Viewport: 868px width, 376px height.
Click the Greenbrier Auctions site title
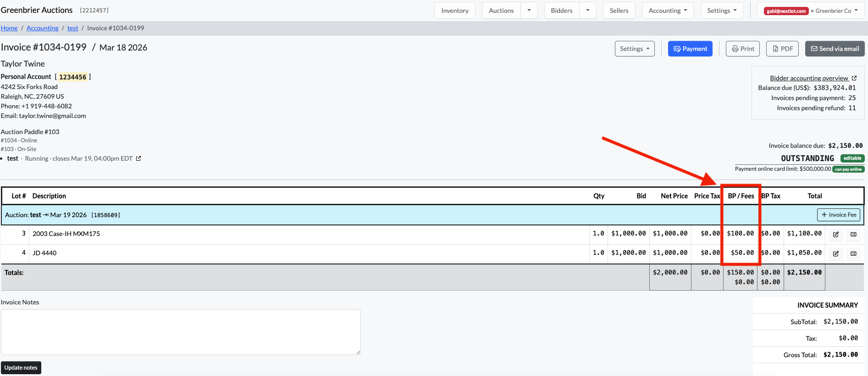(x=37, y=10)
